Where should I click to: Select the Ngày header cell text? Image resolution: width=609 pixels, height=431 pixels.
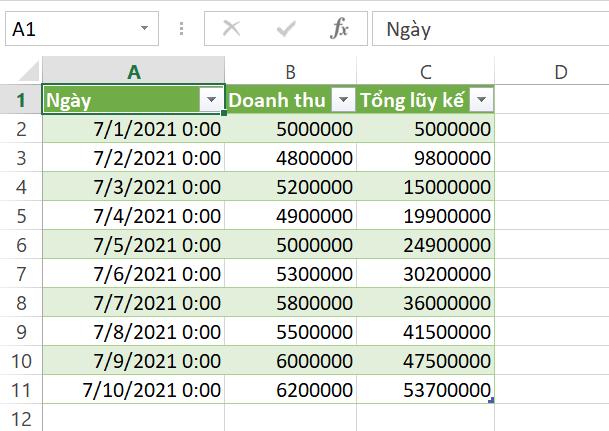68,101
